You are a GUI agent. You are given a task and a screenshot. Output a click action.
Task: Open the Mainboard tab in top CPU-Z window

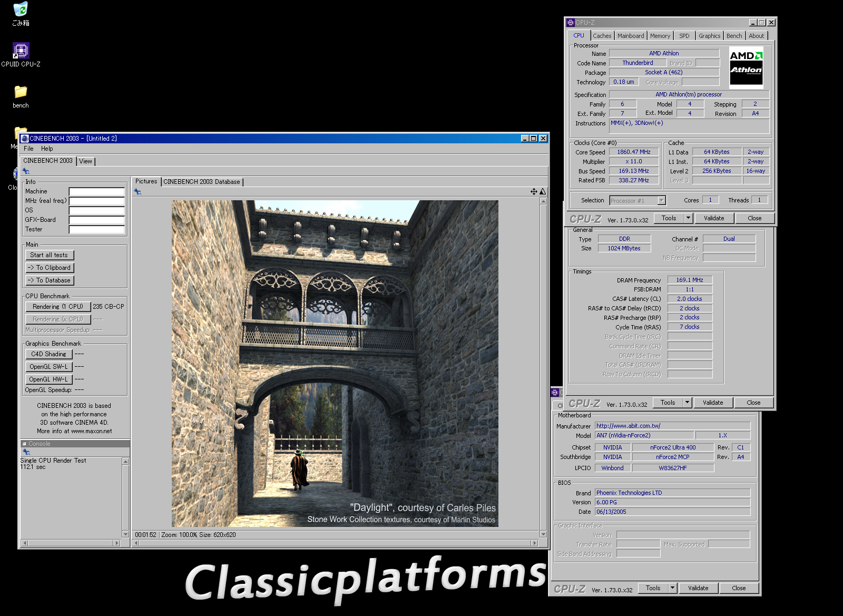(x=631, y=36)
